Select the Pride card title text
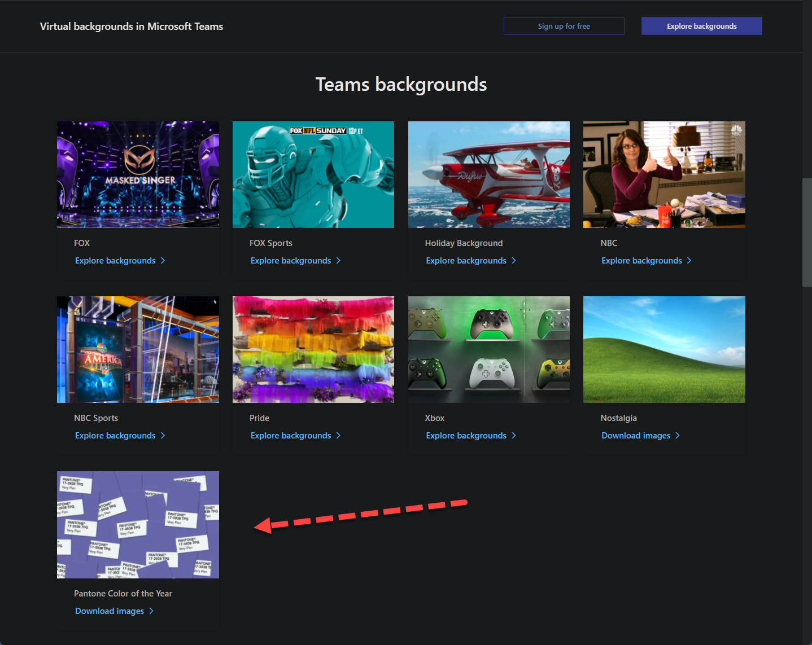 pyautogui.click(x=259, y=418)
